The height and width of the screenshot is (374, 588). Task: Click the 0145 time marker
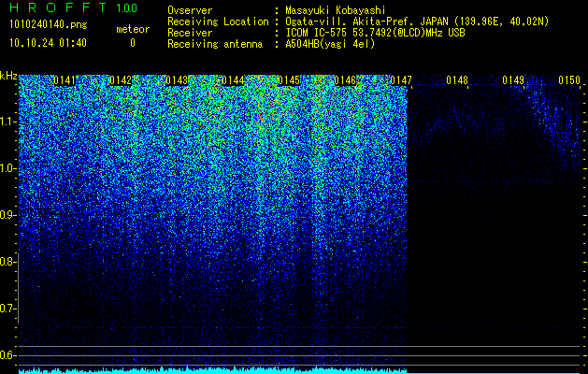[289, 80]
